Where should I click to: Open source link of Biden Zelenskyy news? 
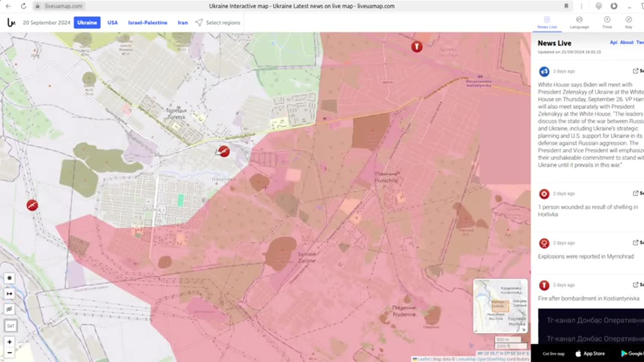coord(638,71)
